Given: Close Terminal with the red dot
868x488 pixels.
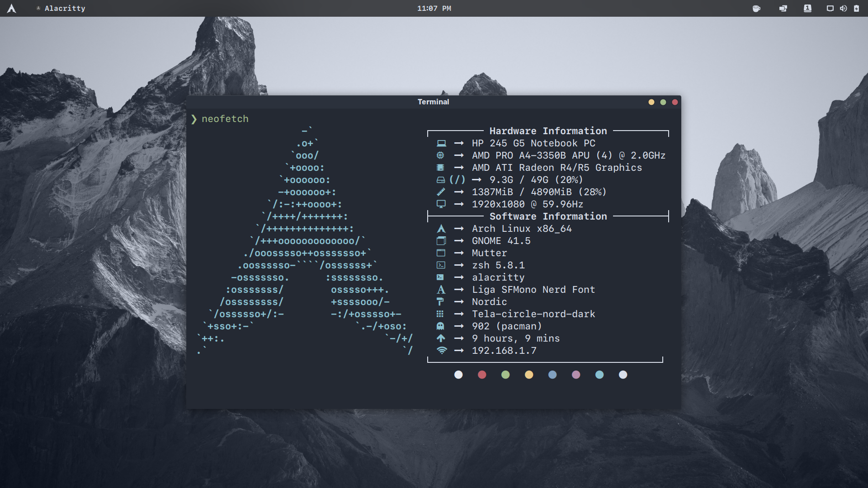Looking at the screenshot, I should [x=675, y=102].
